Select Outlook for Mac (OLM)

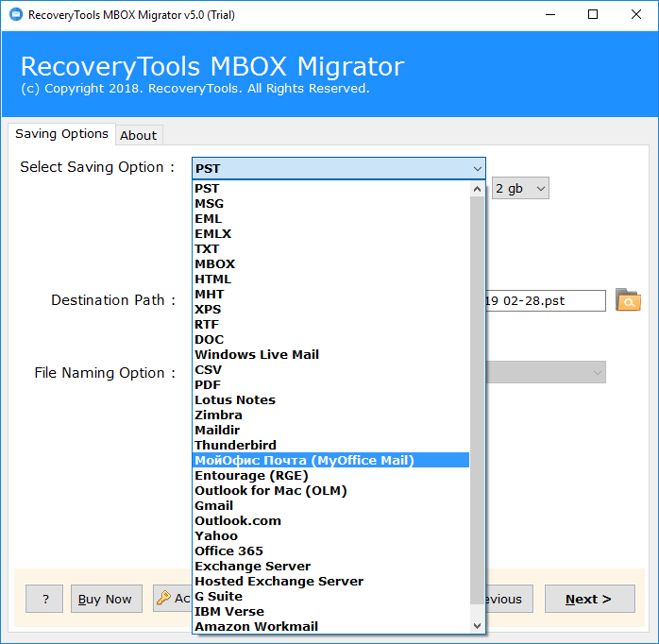331,491
